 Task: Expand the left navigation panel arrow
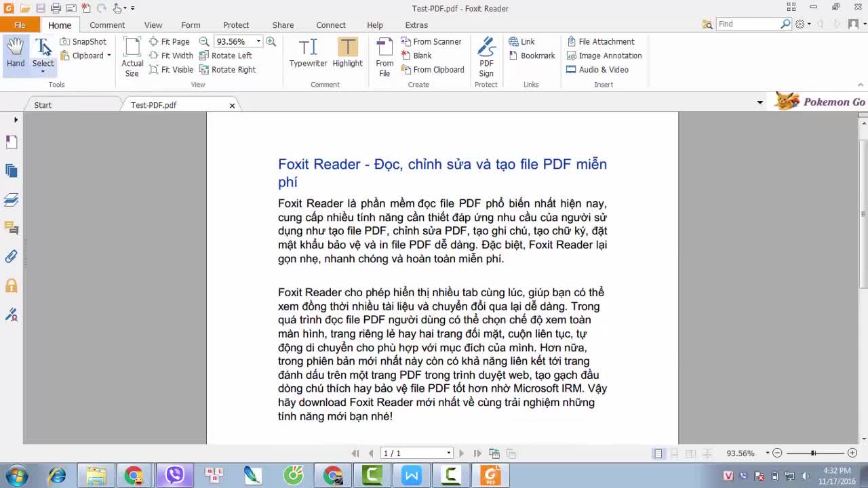(16, 120)
